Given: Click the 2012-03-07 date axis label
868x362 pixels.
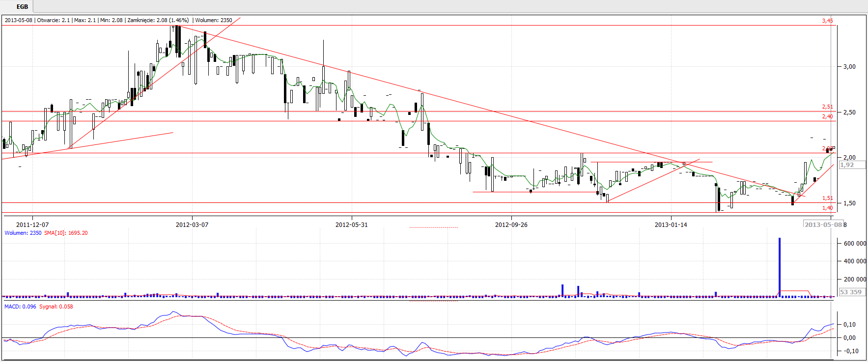Looking at the screenshot, I should click(192, 224).
